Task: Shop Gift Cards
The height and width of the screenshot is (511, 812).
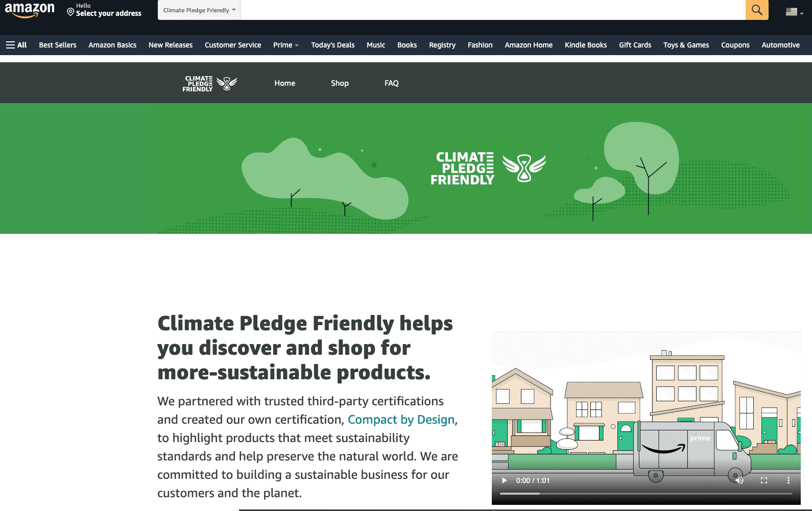Action: [x=635, y=45]
